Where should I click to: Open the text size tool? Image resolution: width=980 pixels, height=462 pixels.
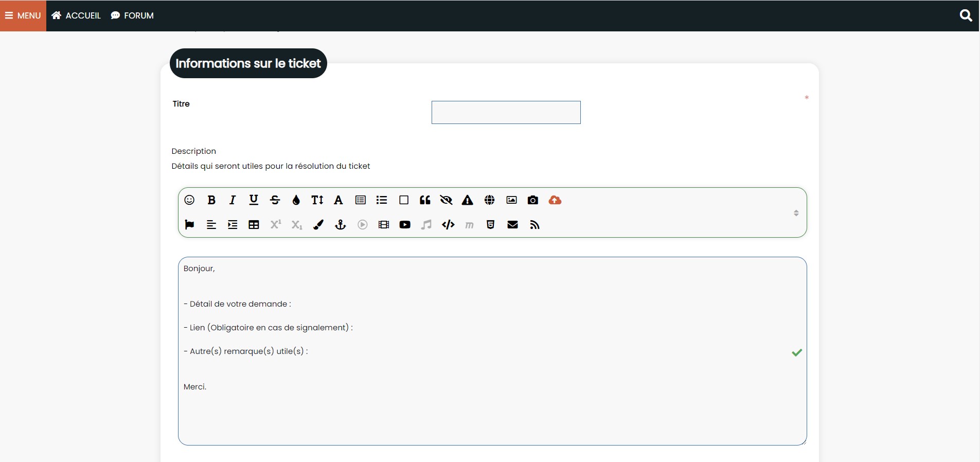317,200
